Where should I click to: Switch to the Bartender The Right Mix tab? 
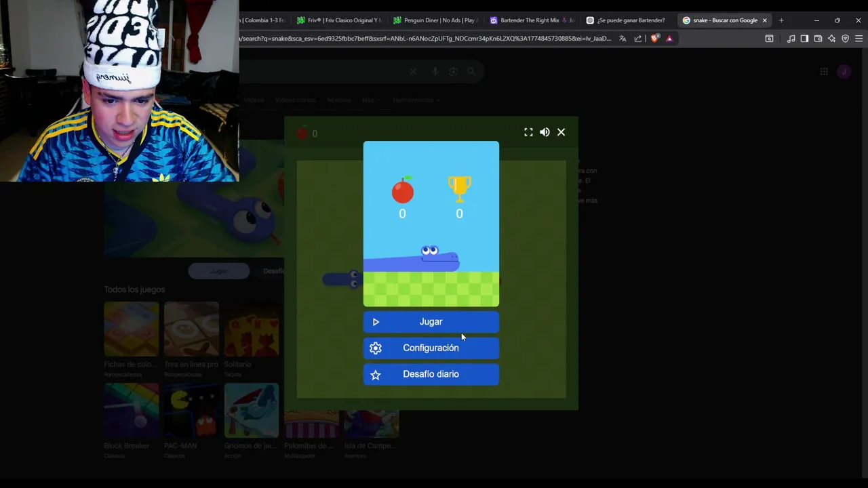[x=532, y=20]
